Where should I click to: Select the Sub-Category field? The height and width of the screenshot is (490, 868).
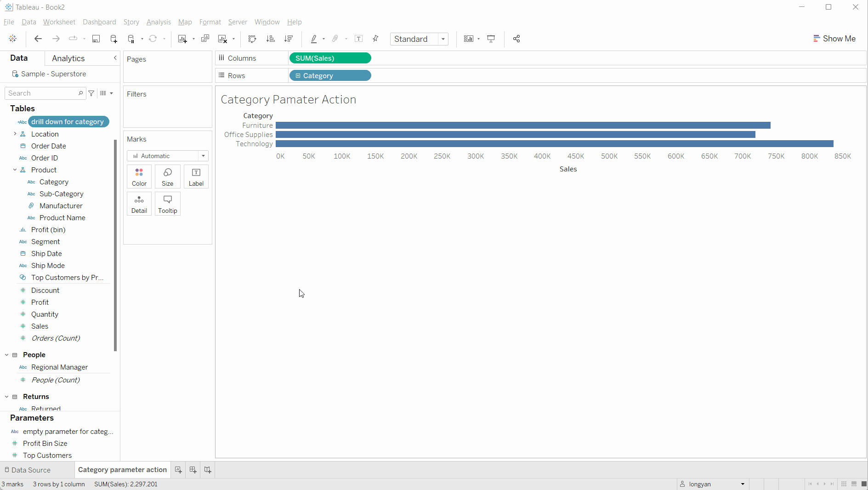[x=61, y=194]
